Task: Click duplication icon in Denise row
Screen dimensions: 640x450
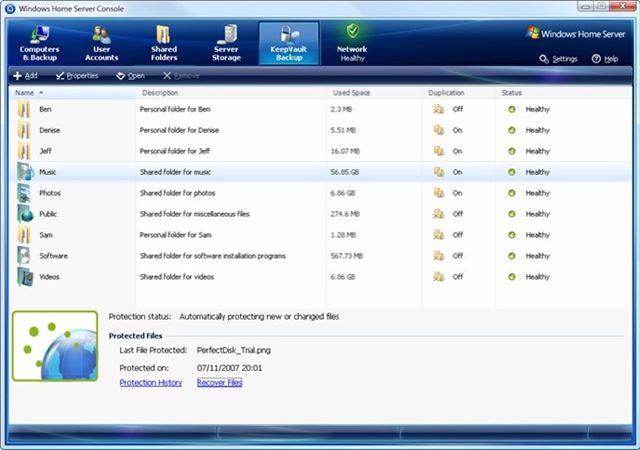Action: pos(439,130)
